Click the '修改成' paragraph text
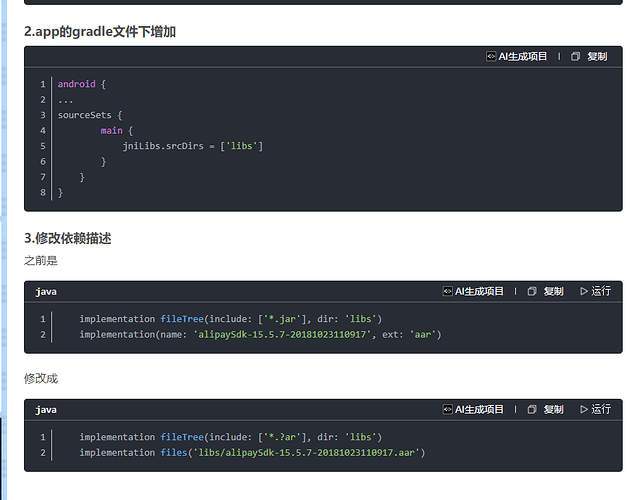This screenshot has height=500, width=634. 40,379
